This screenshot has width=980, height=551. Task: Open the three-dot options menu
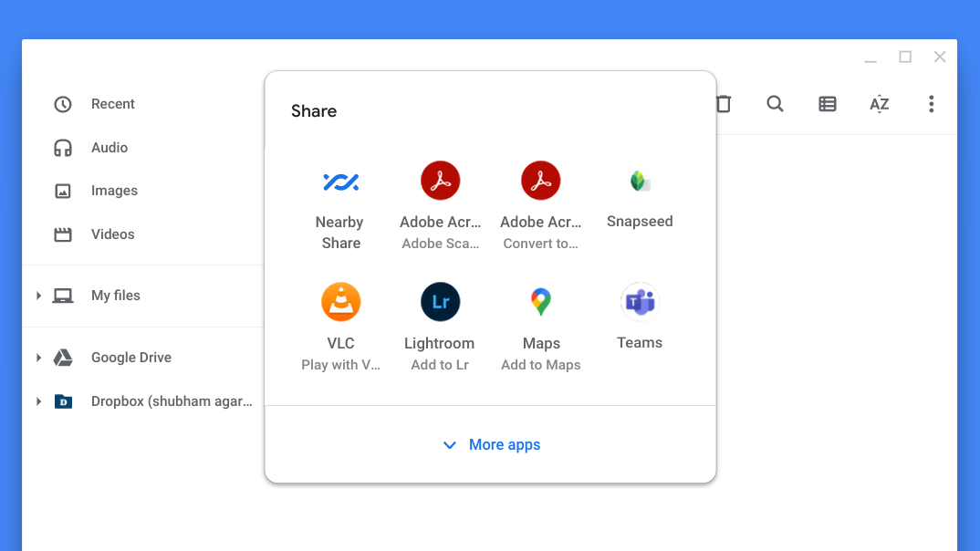(931, 104)
